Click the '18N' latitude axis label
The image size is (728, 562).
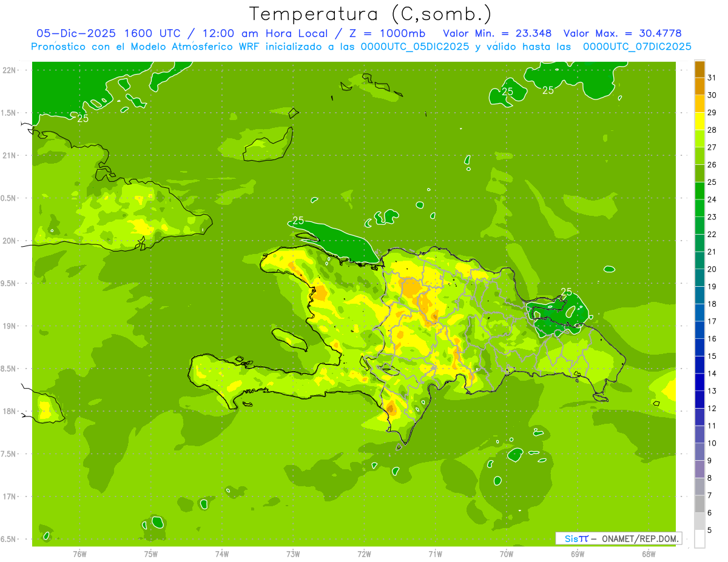coord(8,412)
